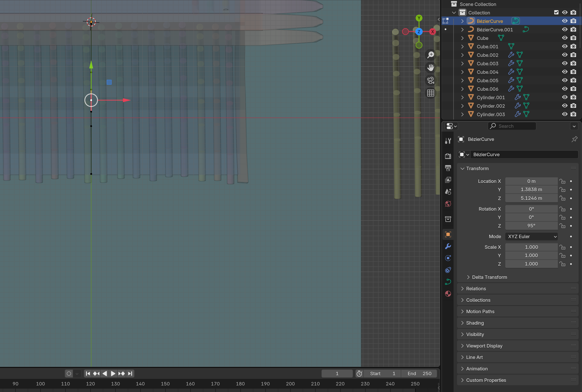Click the properties Search field
The image size is (582, 392).
click(512, 126)
